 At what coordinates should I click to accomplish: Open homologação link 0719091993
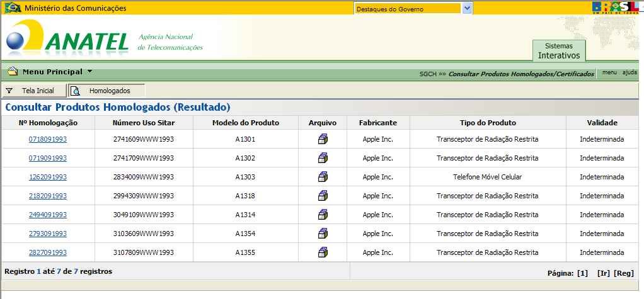click(48, 158)
